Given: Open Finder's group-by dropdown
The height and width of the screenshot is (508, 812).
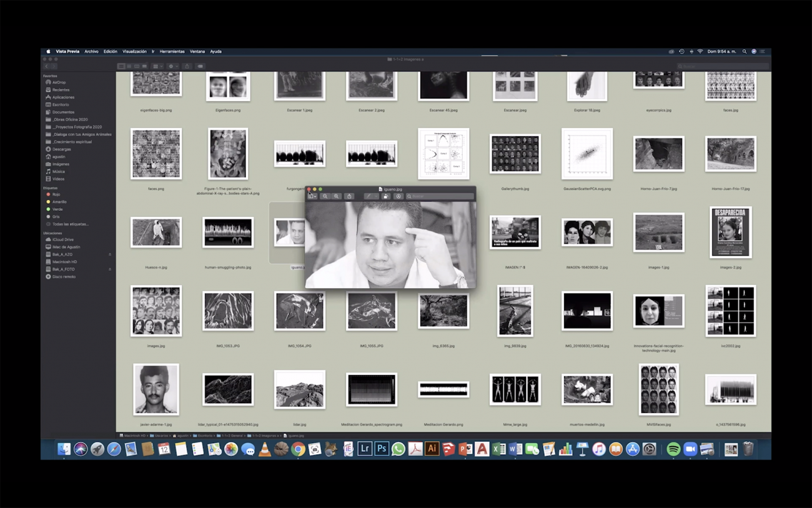Looking at the screenshot, I should (x=157, y=66).
